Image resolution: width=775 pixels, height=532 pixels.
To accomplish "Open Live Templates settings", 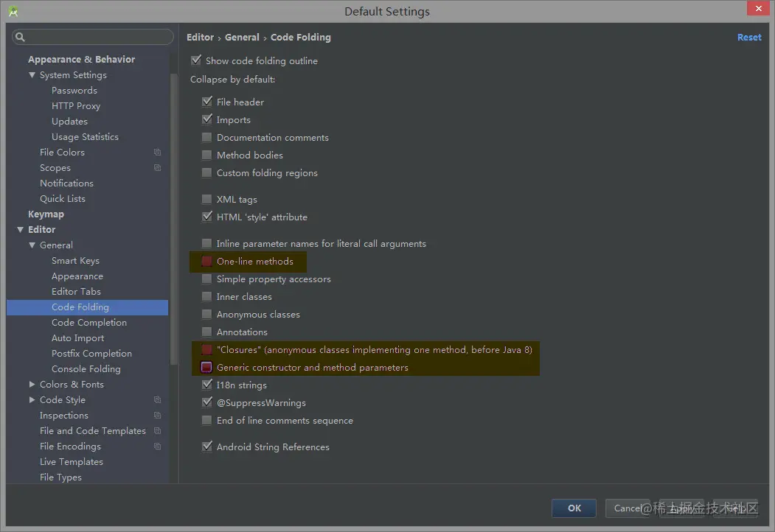I will click(72, 462).
